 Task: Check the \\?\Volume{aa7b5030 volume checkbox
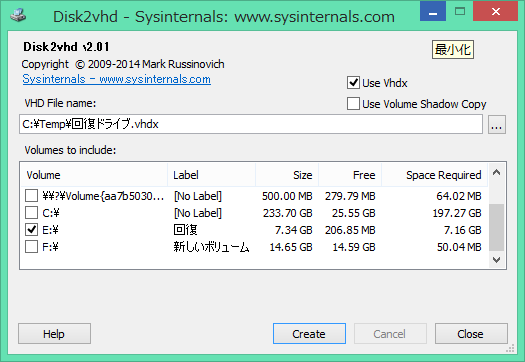coord(31,196)
